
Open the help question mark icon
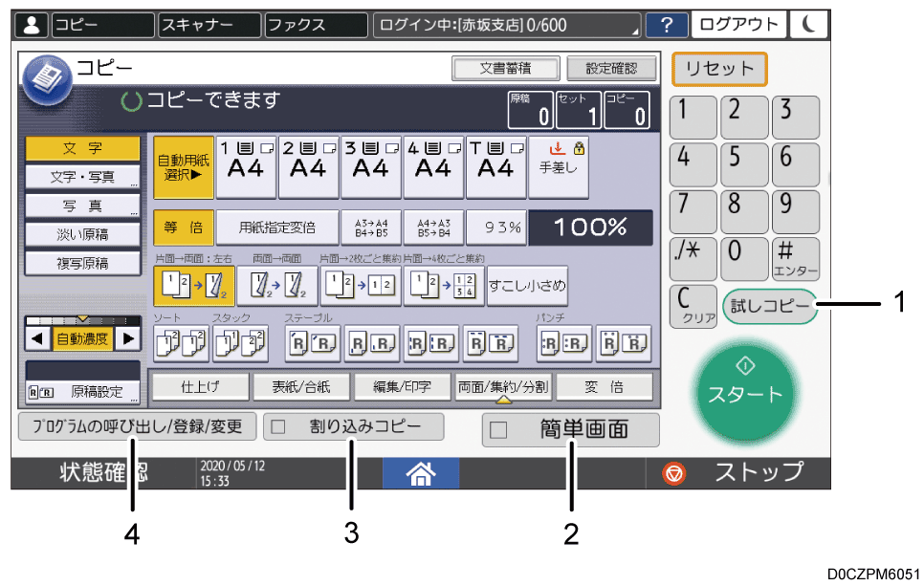(667, 25)
